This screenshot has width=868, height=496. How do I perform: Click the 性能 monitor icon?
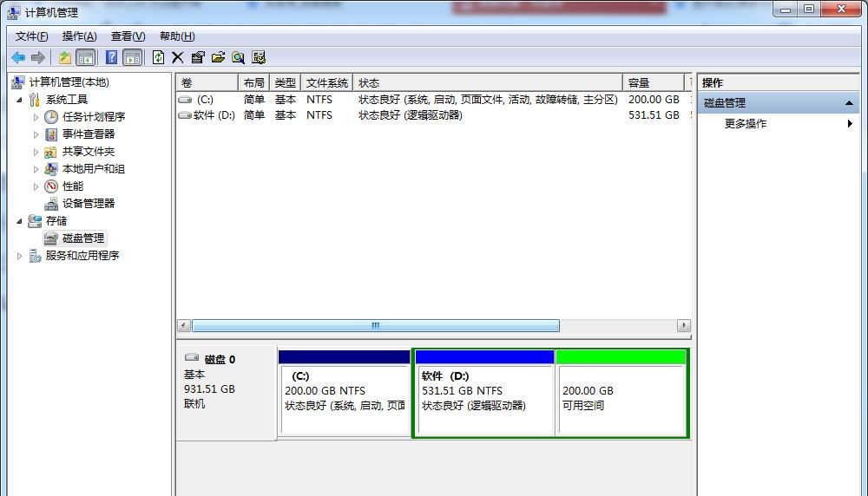51,186
